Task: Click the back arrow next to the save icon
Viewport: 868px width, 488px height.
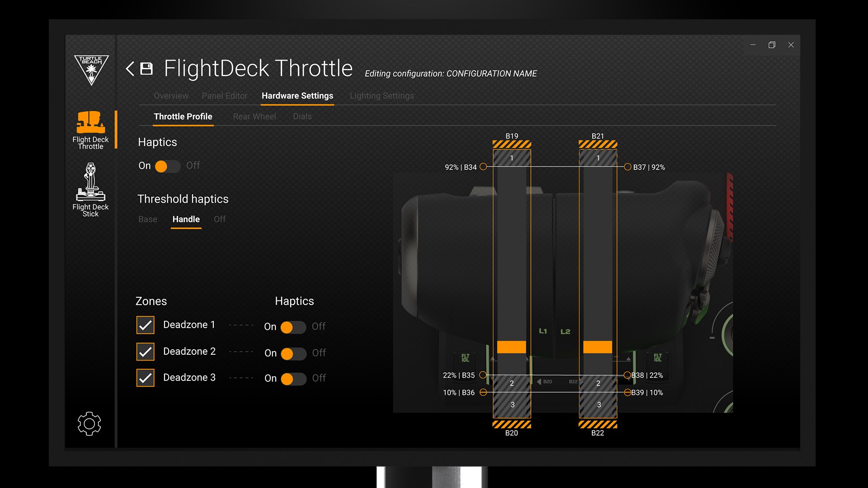Action: tap(130, 68)
